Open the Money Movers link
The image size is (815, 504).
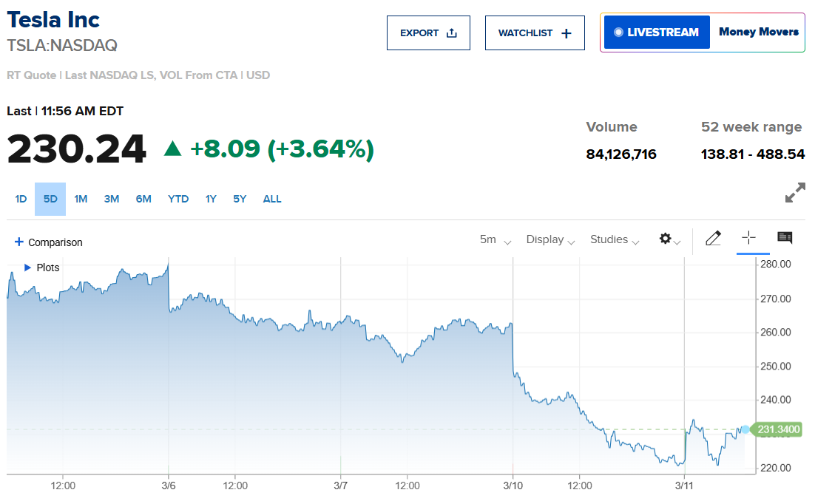[758, 33]
